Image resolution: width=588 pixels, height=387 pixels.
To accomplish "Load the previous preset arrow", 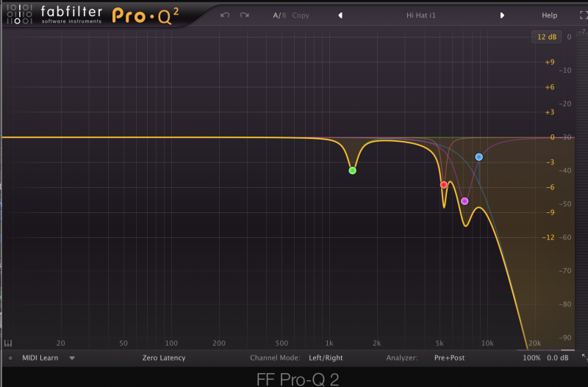I will [340, 15].
